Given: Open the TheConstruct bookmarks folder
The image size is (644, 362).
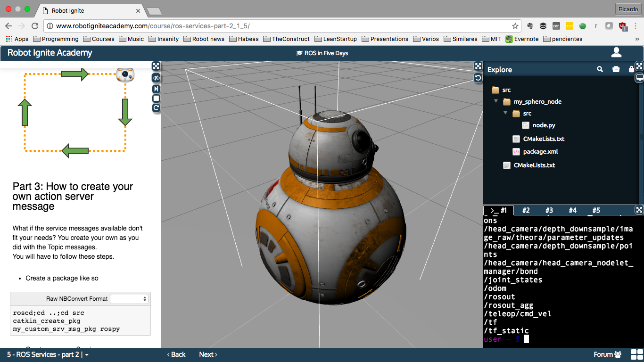Looking at the screenshot, I should (x=287, y=39).
